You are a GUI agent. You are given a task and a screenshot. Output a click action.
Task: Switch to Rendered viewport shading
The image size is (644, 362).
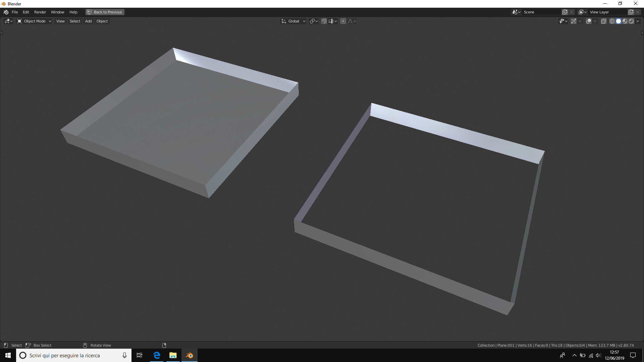631,21
